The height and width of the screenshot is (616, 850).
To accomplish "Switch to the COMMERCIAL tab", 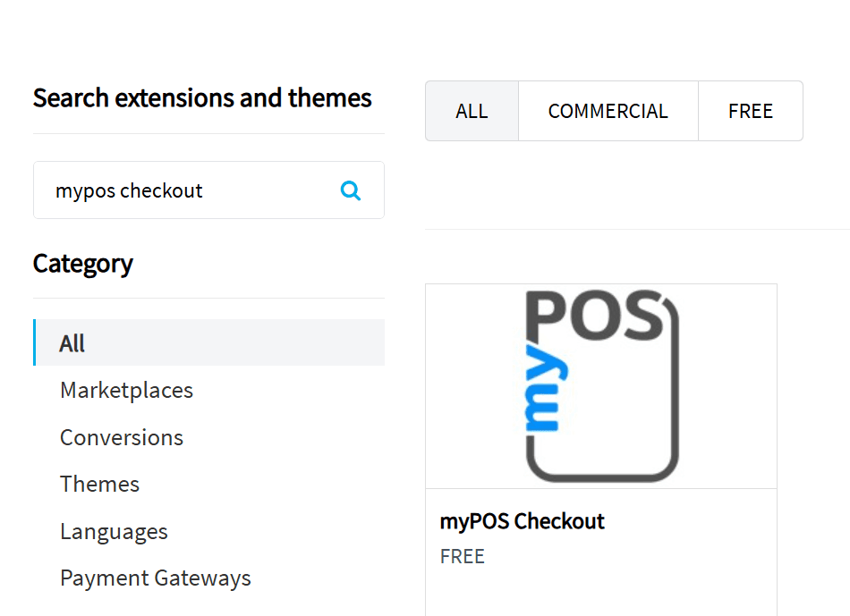I will [608, 110].
